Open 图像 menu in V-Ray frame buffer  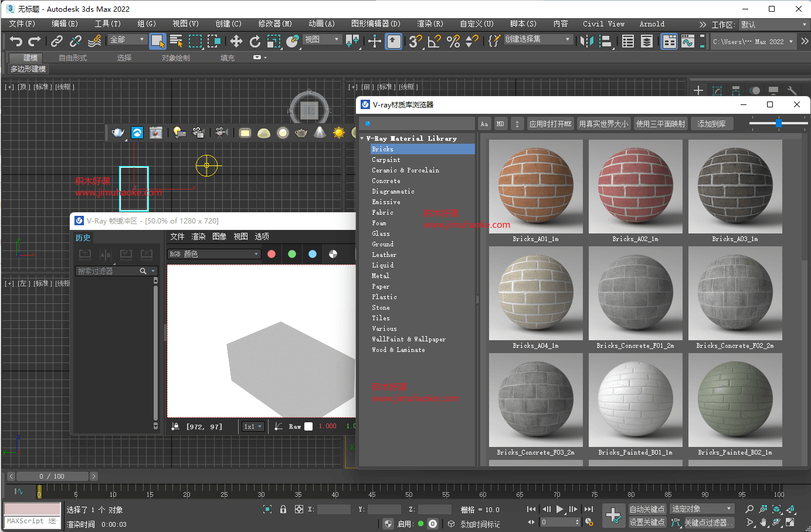(x=219, y=236)
